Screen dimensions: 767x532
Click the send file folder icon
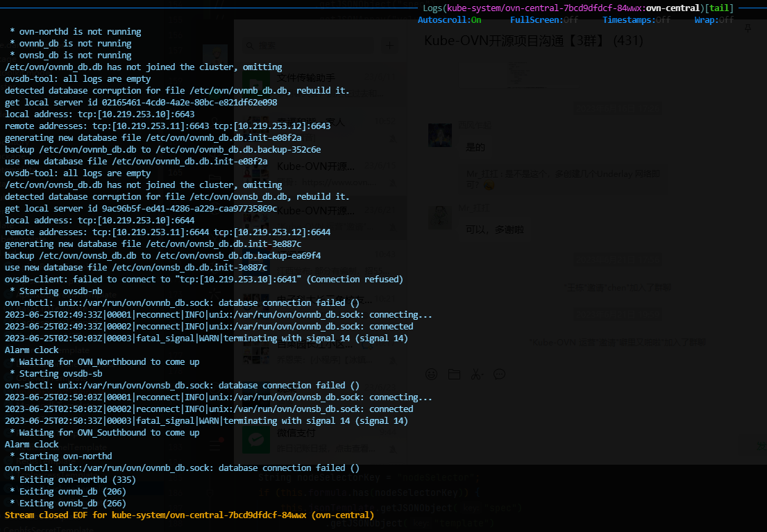coord(454,374)
